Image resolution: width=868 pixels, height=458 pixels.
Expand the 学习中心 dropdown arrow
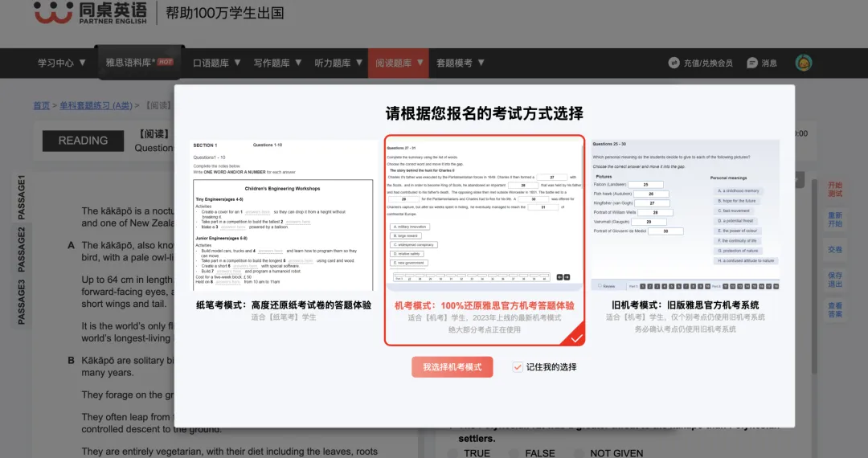click(x=83, y=63)
